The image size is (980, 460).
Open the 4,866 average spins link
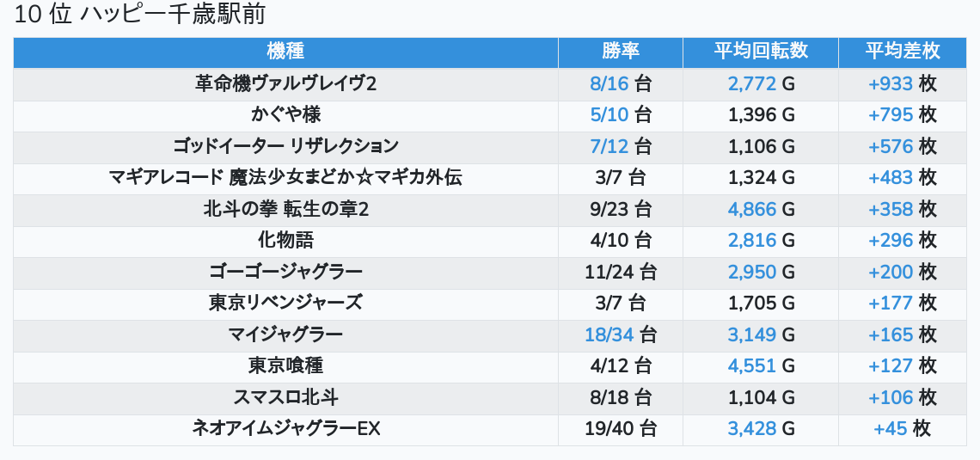click(x=751, y=209)
